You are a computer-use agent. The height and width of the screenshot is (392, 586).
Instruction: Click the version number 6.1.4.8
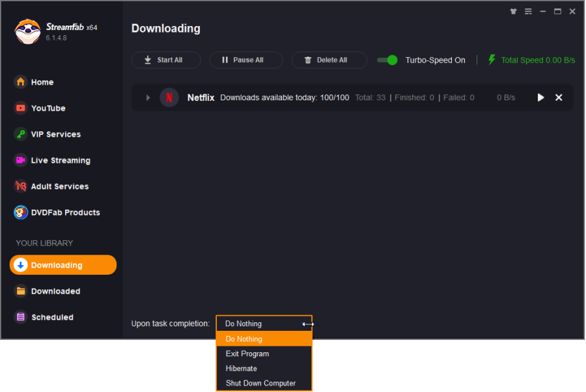56,38
